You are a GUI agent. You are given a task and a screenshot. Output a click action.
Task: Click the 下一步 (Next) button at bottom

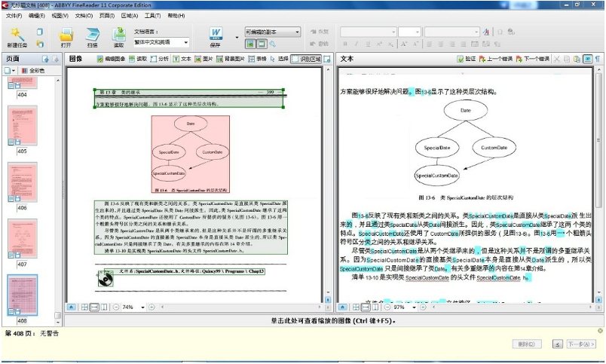click(x=583, y=344)
